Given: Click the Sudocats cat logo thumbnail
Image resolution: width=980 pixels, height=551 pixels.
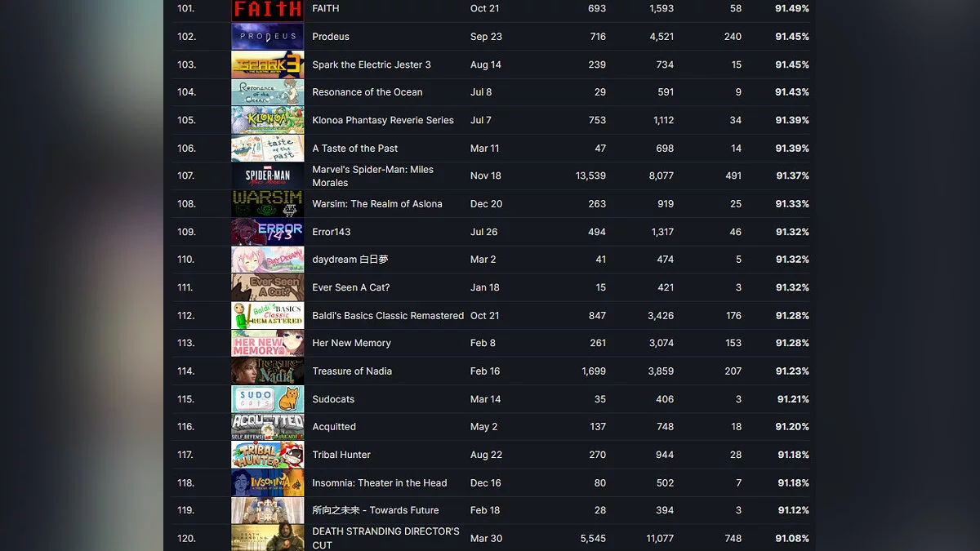Looking at the screenshot, I should 268,399.
